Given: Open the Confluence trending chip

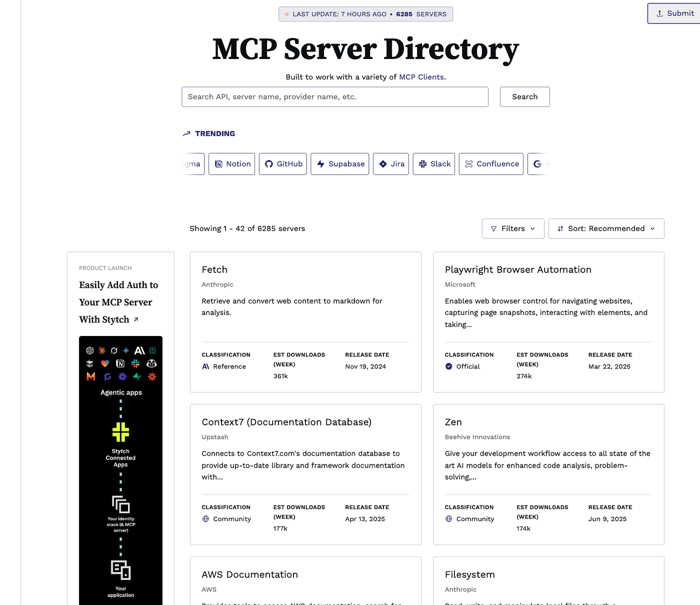Looking at the screenshot, I should point(490,164).
